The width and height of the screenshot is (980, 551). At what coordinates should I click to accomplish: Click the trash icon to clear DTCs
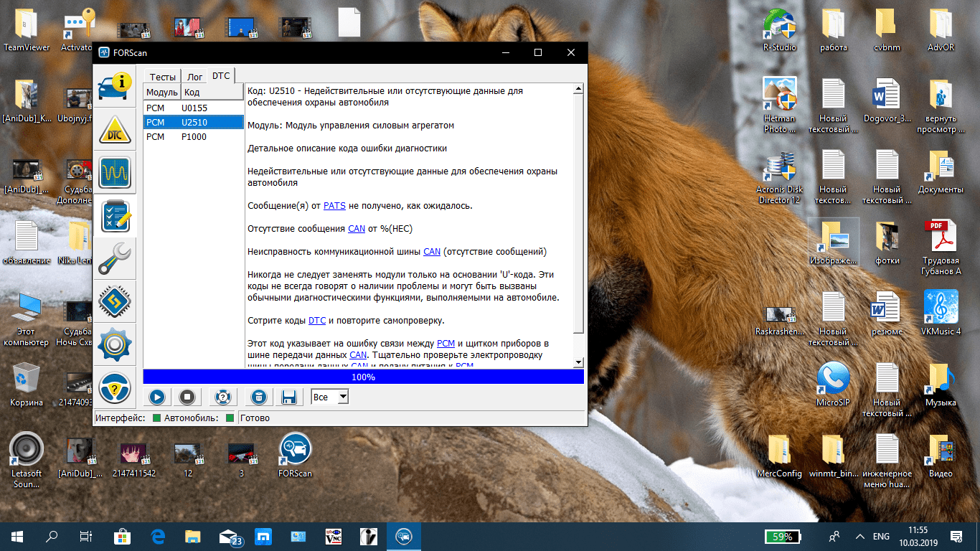click(260, 397)
